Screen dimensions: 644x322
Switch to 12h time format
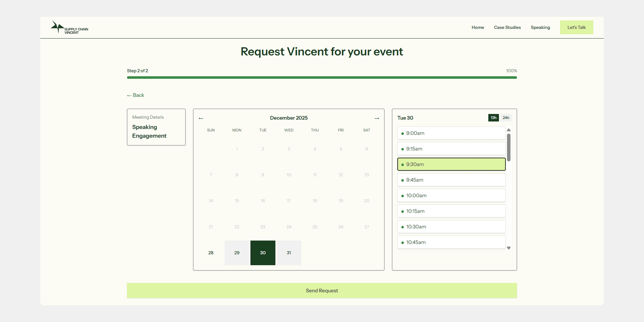tap(493, 118)
